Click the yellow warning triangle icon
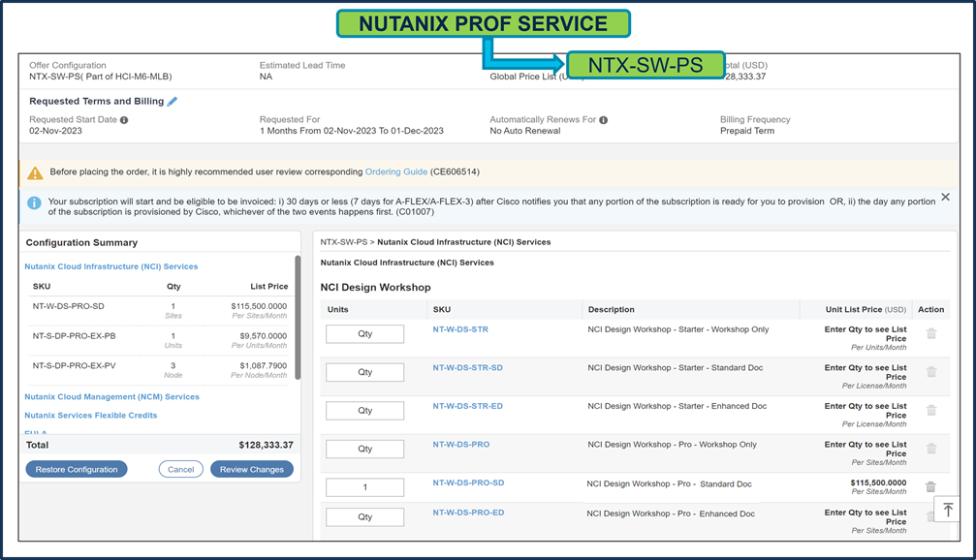The width and height of the screenshot is (976, 560). (x=35, y=173)
